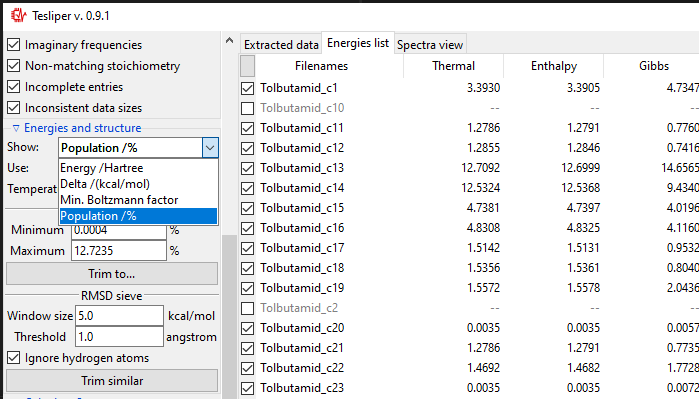Toggle Ignore hydrogen atoms checkbox
Screen dimensions: 699x399
pyautogui.click(x=14, y=358)
